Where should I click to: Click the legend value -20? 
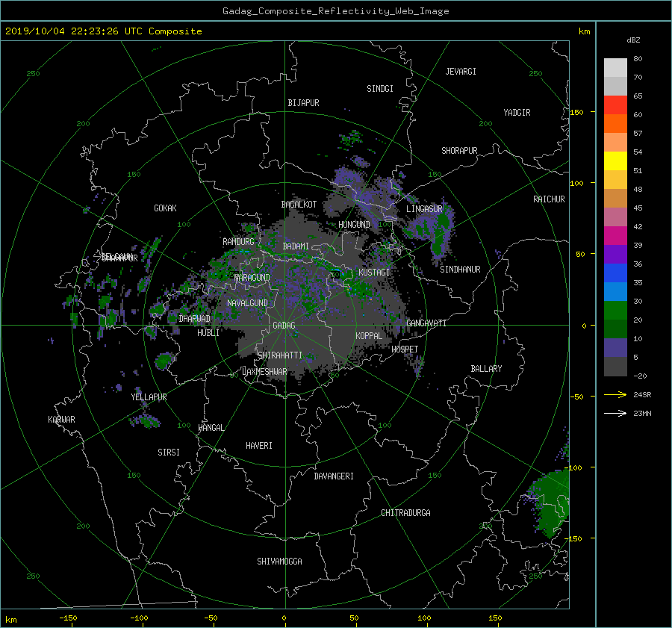tap(640, 376)
